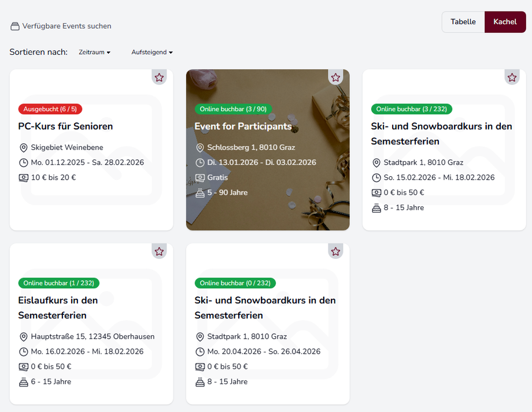Click location pin next to Hauptstraße 15
532x412 pixels.
pos(24,337)
